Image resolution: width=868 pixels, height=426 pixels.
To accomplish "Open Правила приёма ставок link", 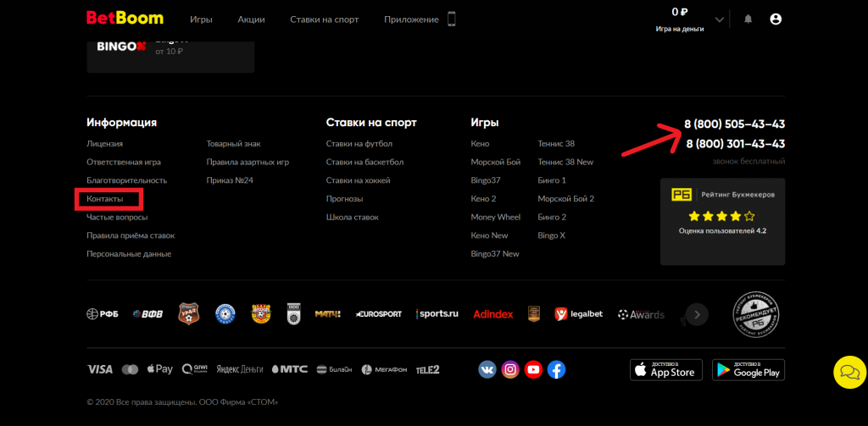I will (x=131, y=235).
